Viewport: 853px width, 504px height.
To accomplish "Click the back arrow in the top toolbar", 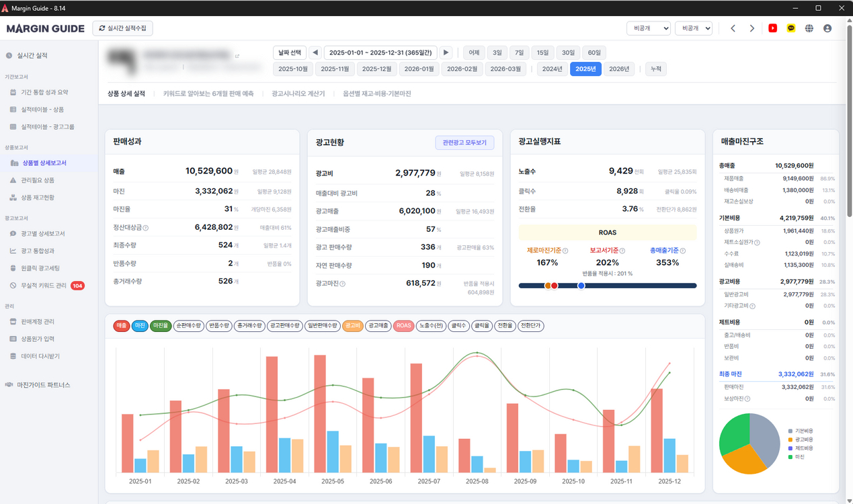I will pos(733,28).
